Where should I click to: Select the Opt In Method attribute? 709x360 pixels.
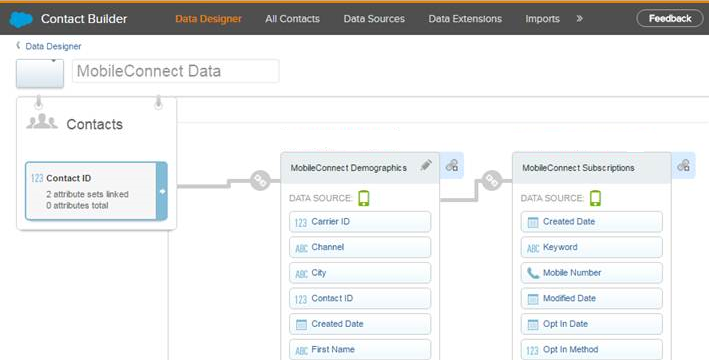[x=591, y=350]
